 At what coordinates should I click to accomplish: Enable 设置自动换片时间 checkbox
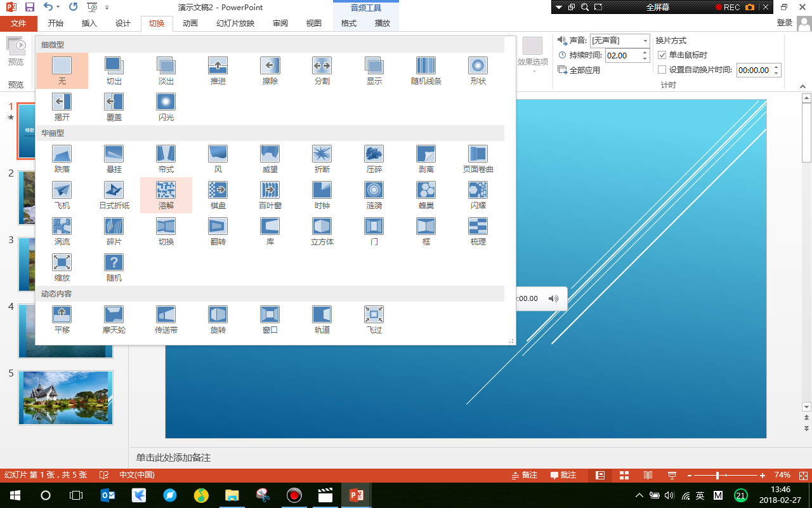(x=662, y=70)
